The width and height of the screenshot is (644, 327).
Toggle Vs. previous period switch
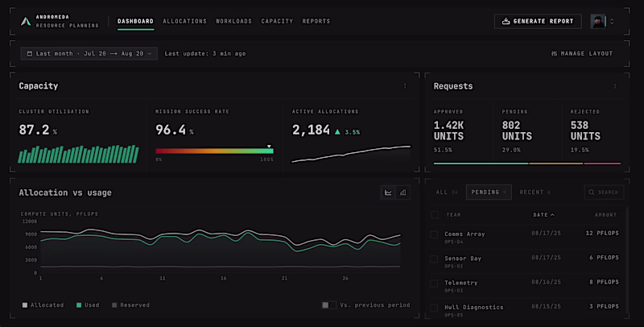(329, 304)
